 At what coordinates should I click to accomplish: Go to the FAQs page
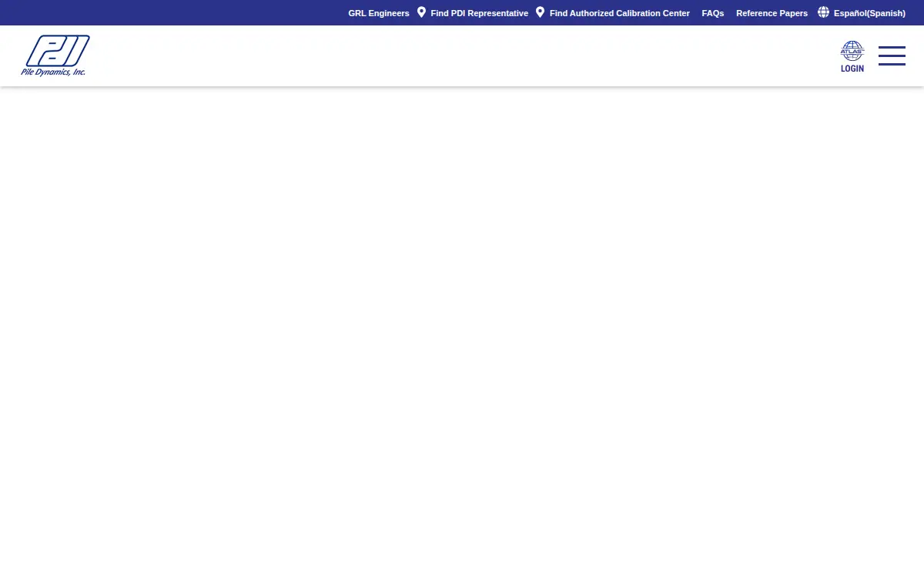coord(713,13)
